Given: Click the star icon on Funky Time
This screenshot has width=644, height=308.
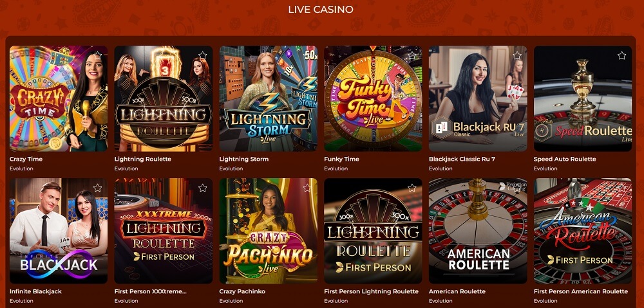Looking at the screenshot, I should coord(412,55).
